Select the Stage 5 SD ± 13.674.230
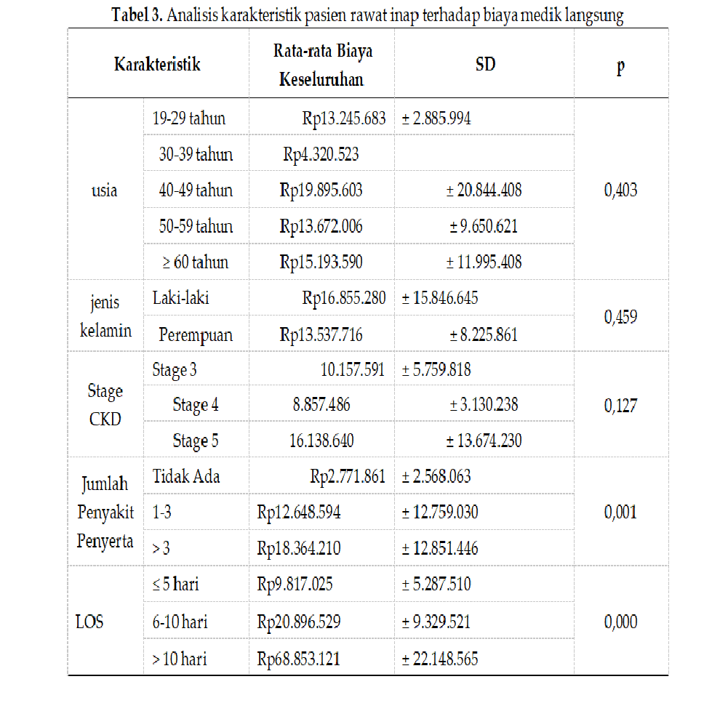Screen dimensions: 728x727 484,441
